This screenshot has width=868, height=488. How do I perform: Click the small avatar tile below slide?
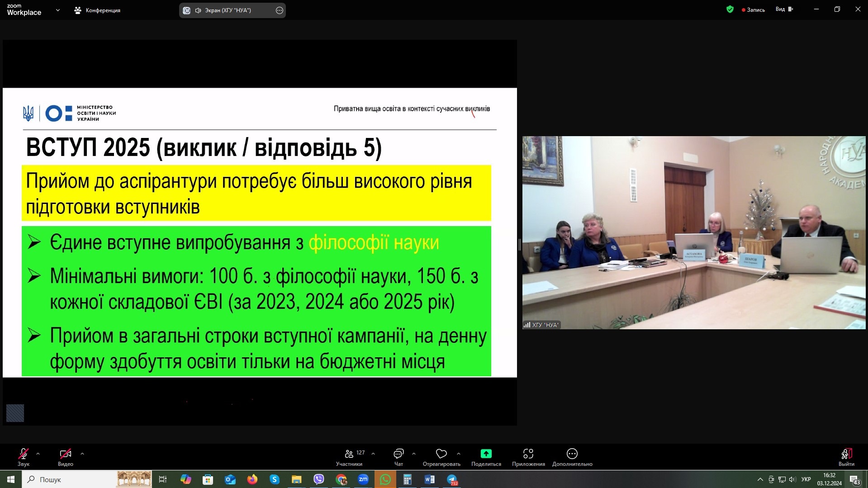tap(15, 413)
